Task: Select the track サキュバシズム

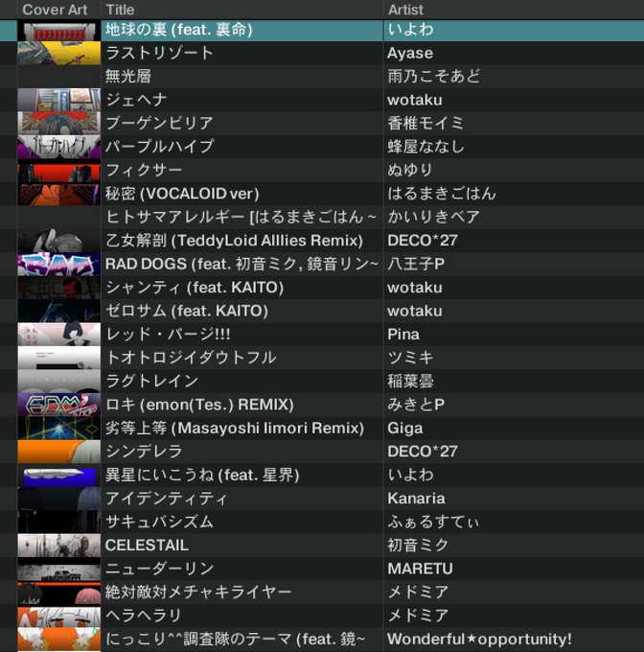Action: [x=159, y=522]
